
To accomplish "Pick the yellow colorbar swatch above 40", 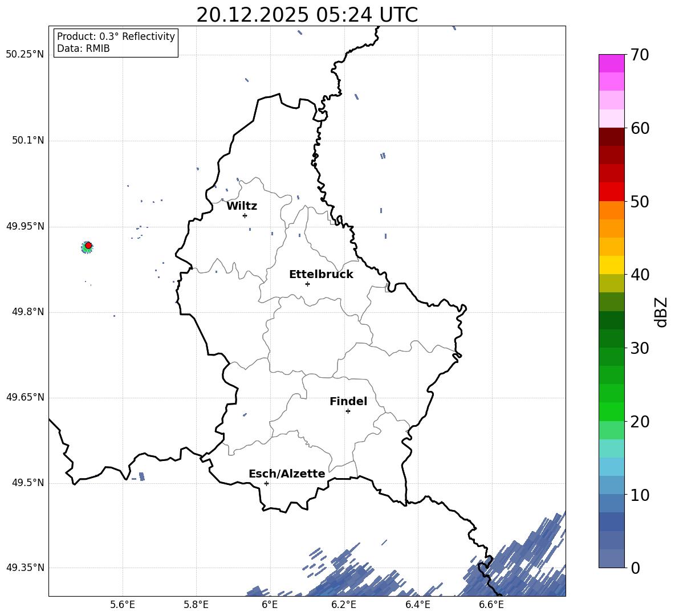I will coord(611,265).
